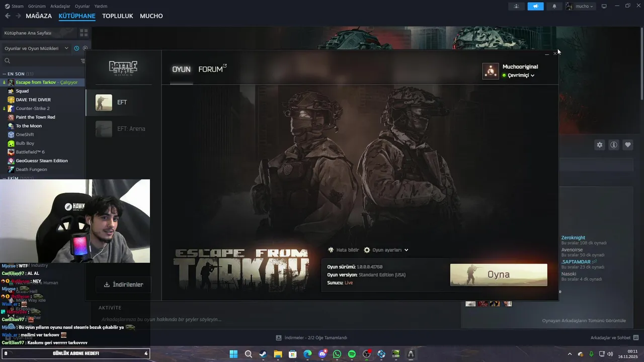Go to TOPLULUK tab
644x362 pixels.
(x=118, y=16)
